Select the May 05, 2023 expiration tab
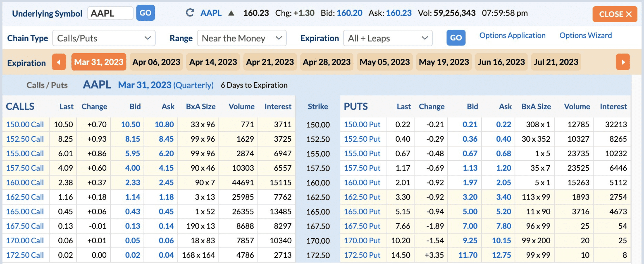This screenshot has height=264, width=644. pos(385,62)
